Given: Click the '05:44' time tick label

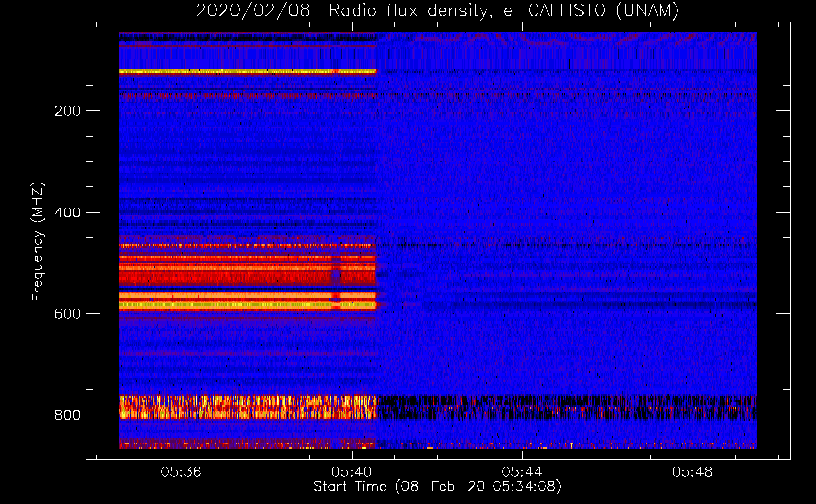Looking at the screenshot, I should pos(522,472).
